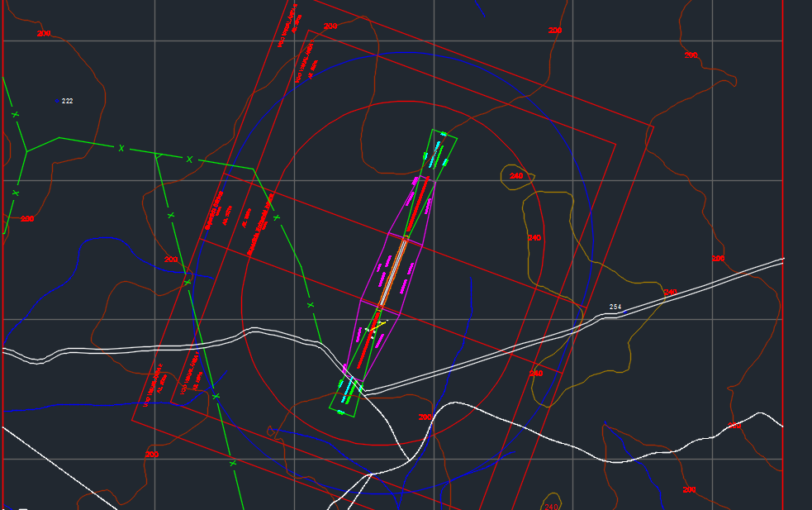Click the 240 contour label at bottom edge
This screenshot has height=510, width=812.
[551, 506]
